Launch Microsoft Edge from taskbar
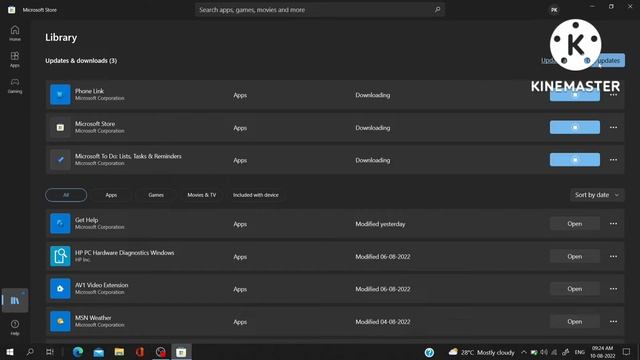Image resolution: width=640 pixels, height=360 pixels. [x=78, y=352]
